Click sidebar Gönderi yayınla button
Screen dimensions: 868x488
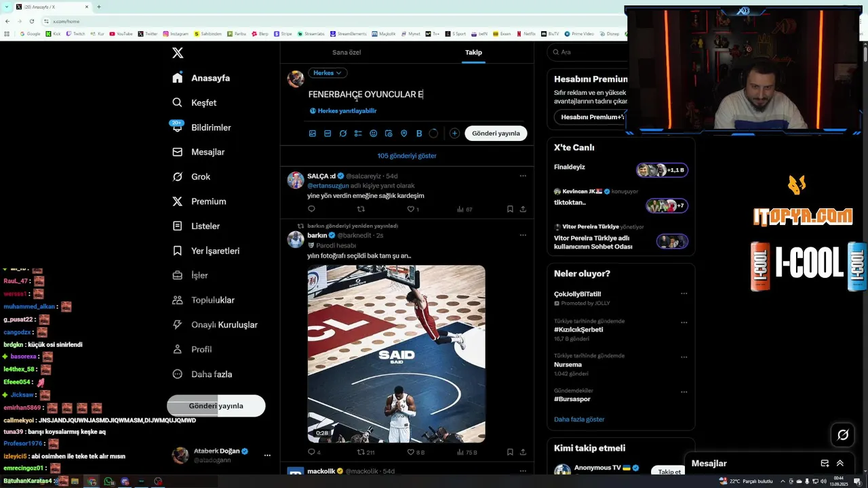216,406
